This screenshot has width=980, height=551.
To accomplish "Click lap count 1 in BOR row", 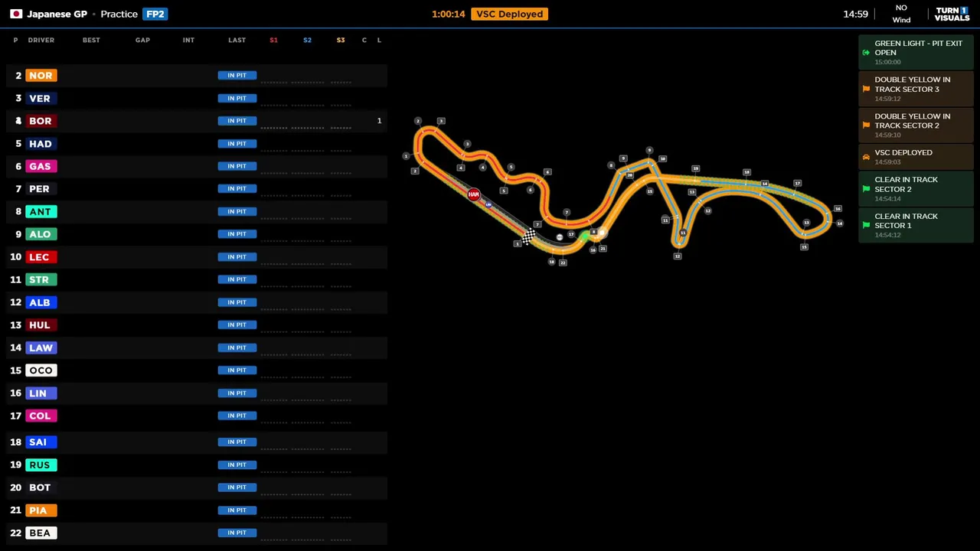I will 379,120.
